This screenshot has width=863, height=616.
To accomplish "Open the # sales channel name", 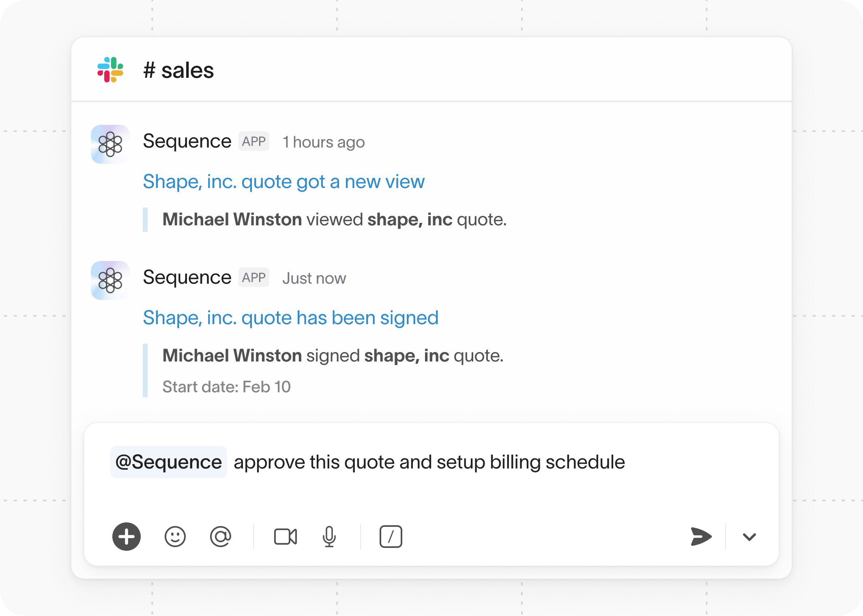I will (178, 70).
